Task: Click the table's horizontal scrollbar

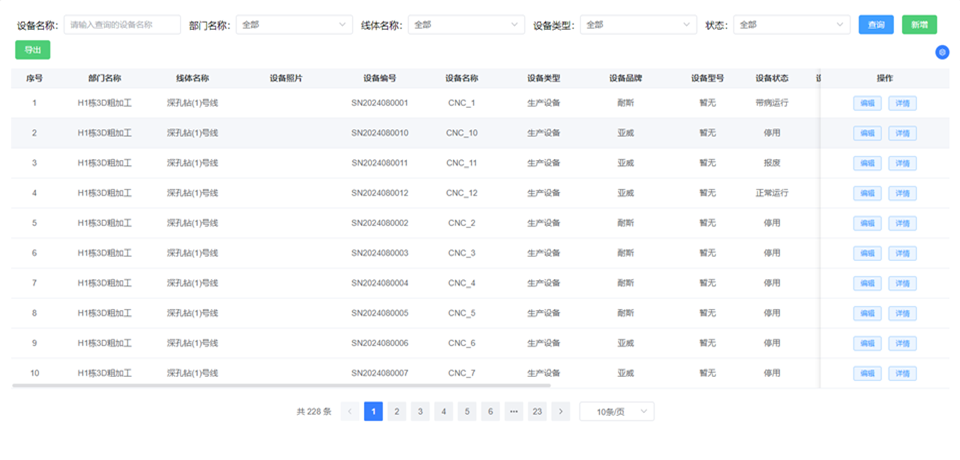Action: click(x=281, y=385)
